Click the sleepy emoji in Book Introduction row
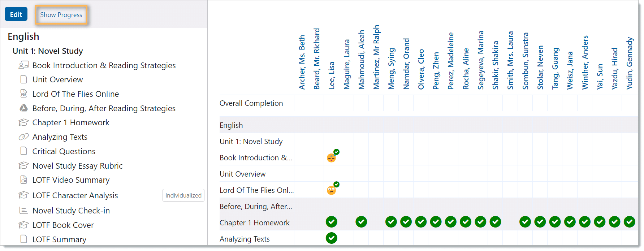The height and width of the screenshot is (251, 644). (331, 158)
